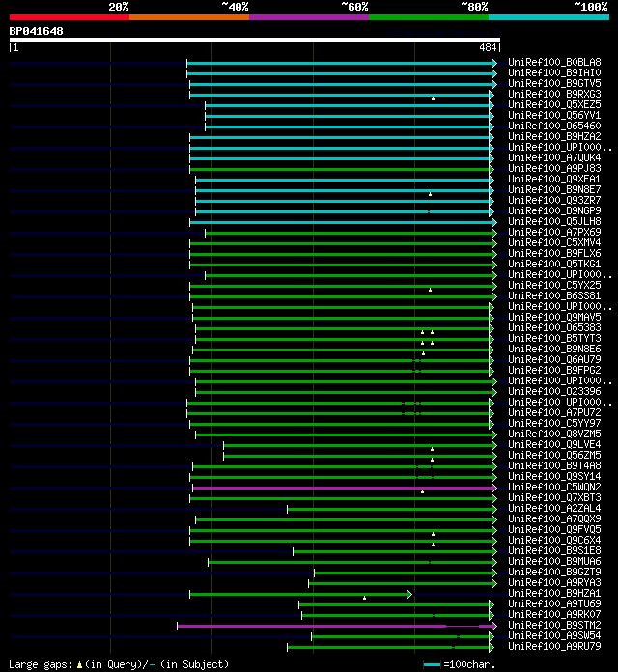Open hit UniRef100_A9SW54
The height and width of the screenshot is (672, 618).
[x=554, y=635]
